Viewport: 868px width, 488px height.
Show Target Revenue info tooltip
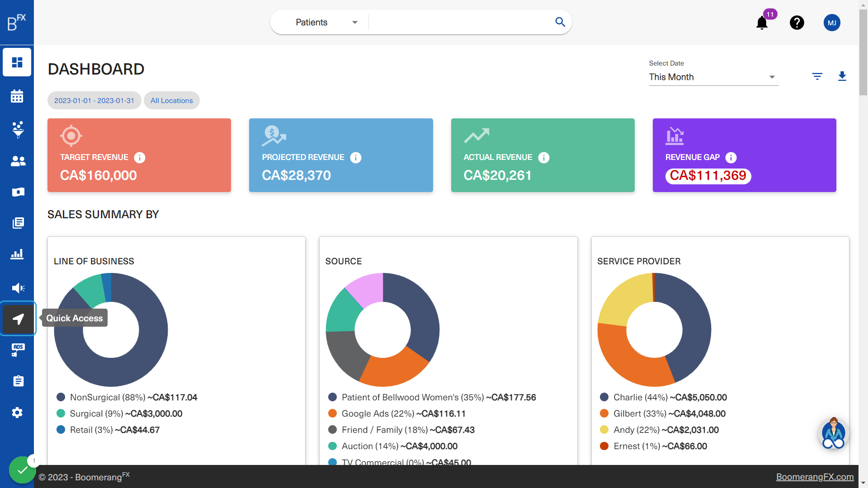[x=140, y=158]
